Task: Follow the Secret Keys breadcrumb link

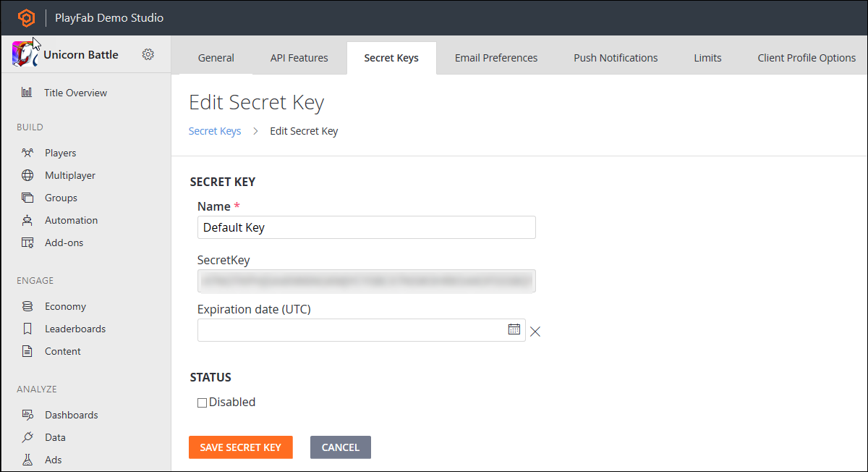Action: click(215, 131)
